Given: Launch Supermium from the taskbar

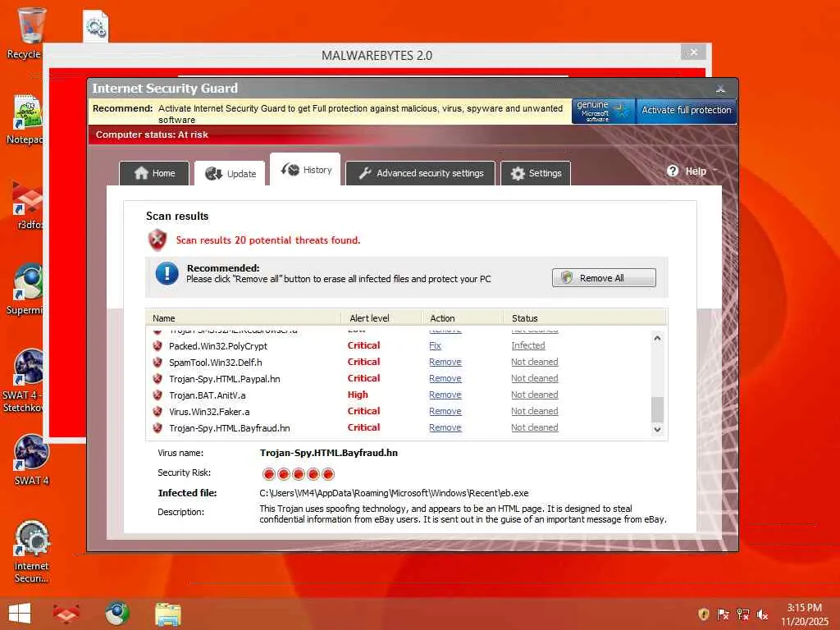Looking at the screenshot, I should coord(116,614).
